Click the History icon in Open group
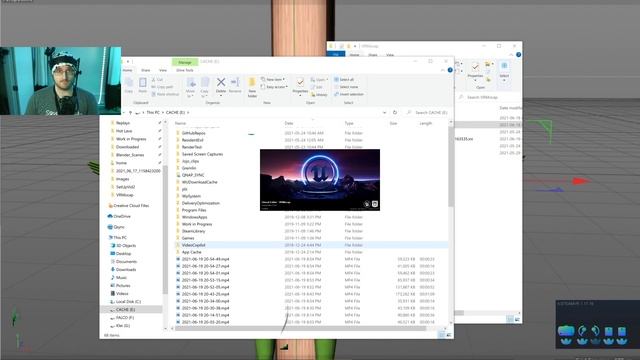The image size is (640, 360). [x=313, y=95]
